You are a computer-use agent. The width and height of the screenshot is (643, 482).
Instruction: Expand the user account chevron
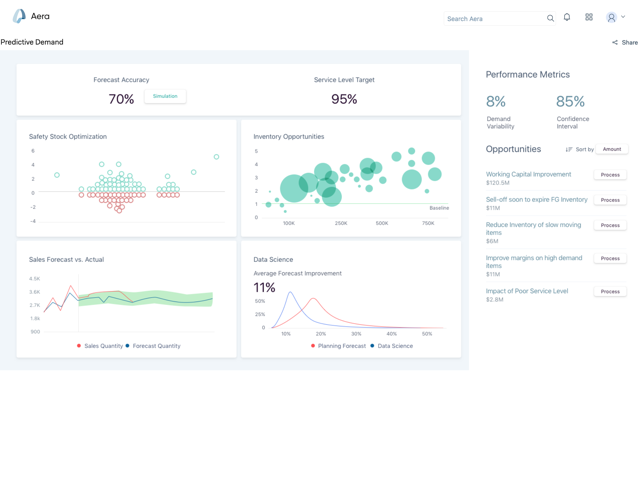click(x=623, y=17)
